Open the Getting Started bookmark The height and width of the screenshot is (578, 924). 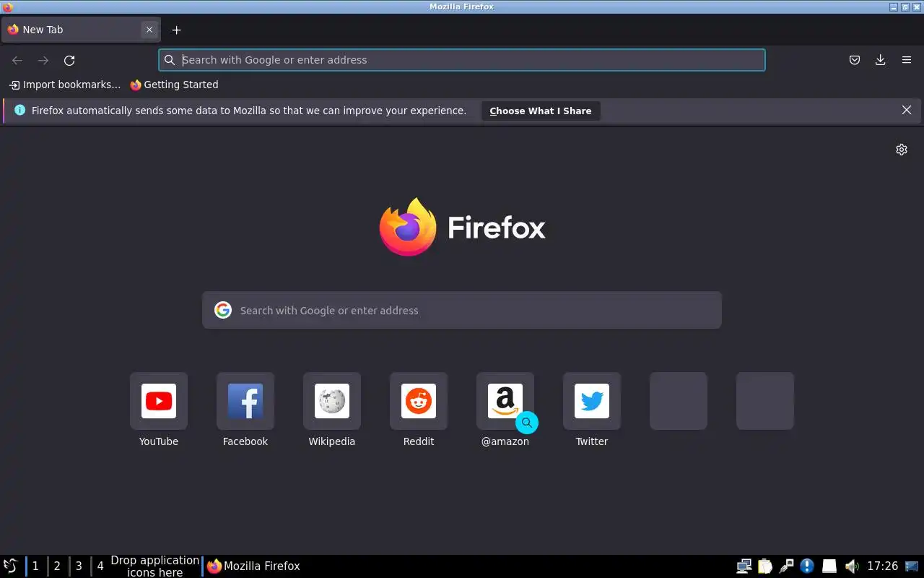click(174, 85)
